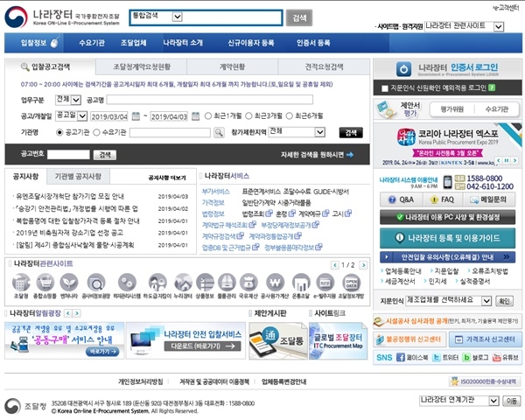Open the 조달업체 main menu
Image resolution: width=525 pixels, height=420 pixels.
coord(134,43)
